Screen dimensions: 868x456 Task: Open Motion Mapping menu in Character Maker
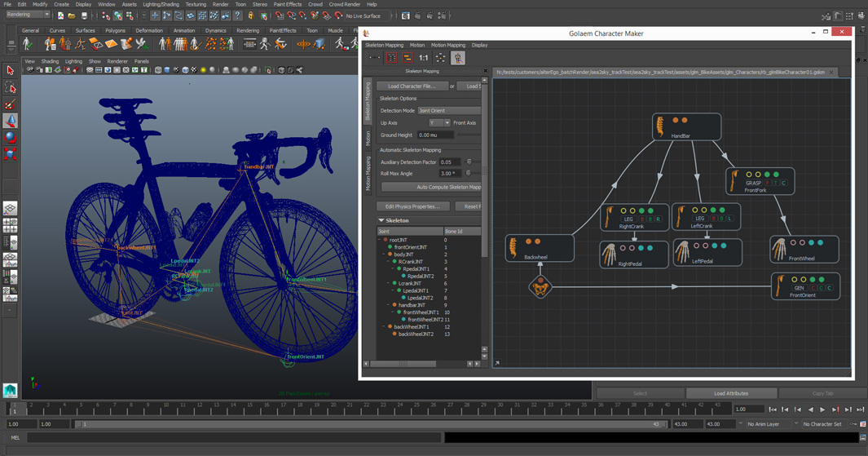pyautogui.click(x=447, y=45)
